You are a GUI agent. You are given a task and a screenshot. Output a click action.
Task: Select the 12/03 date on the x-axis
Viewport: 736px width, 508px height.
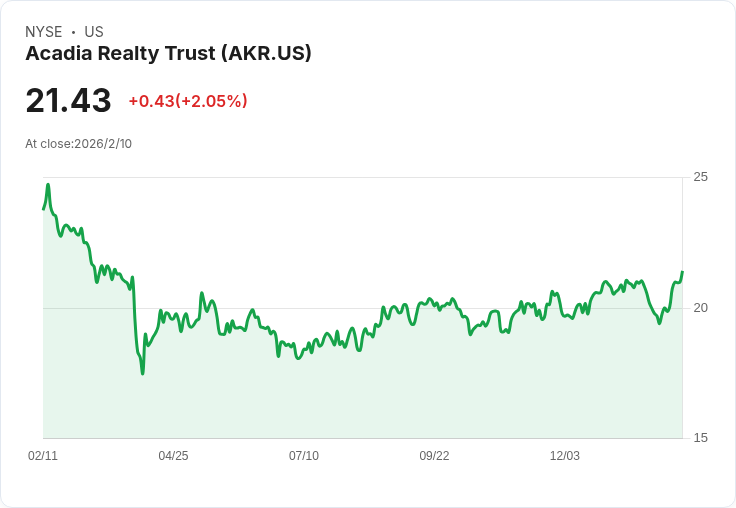[565, 456]
